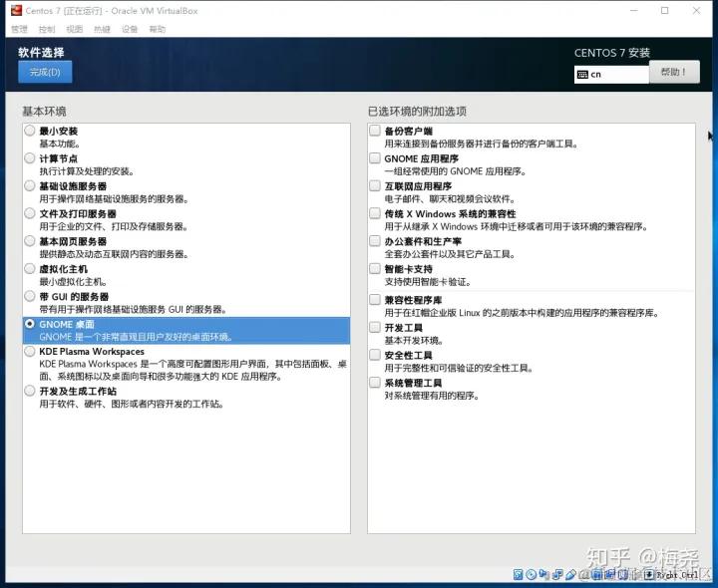Select the 最小安装 radio button

pos(30,131)
